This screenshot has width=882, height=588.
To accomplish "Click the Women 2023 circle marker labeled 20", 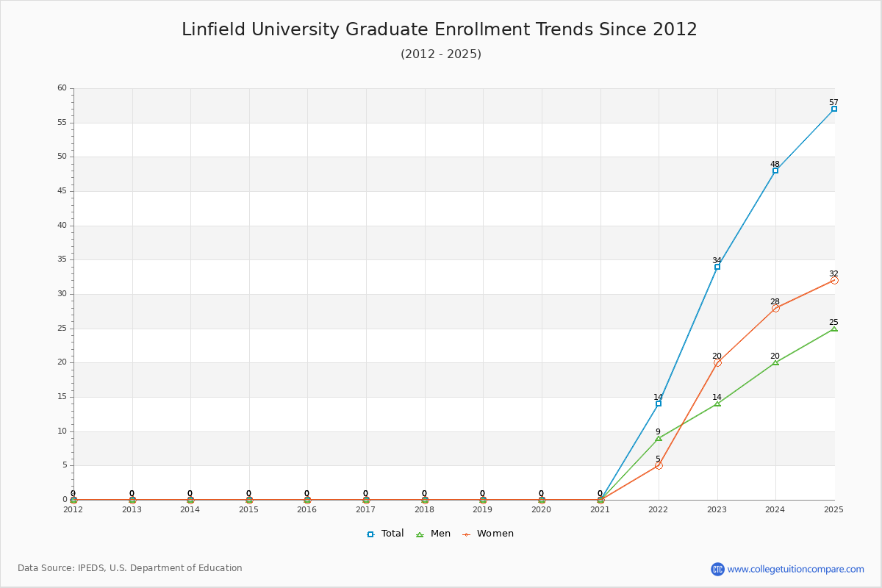I will [x=717, y=362].
